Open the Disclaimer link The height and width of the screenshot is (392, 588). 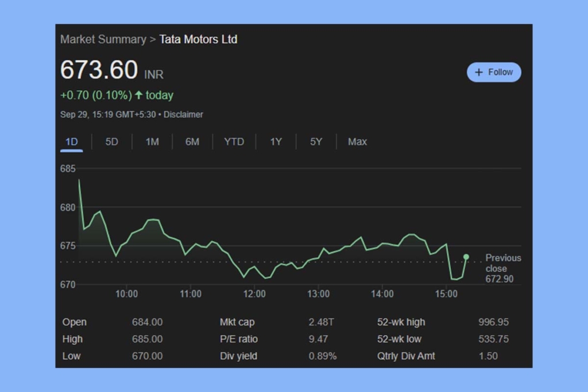point(184,114)
